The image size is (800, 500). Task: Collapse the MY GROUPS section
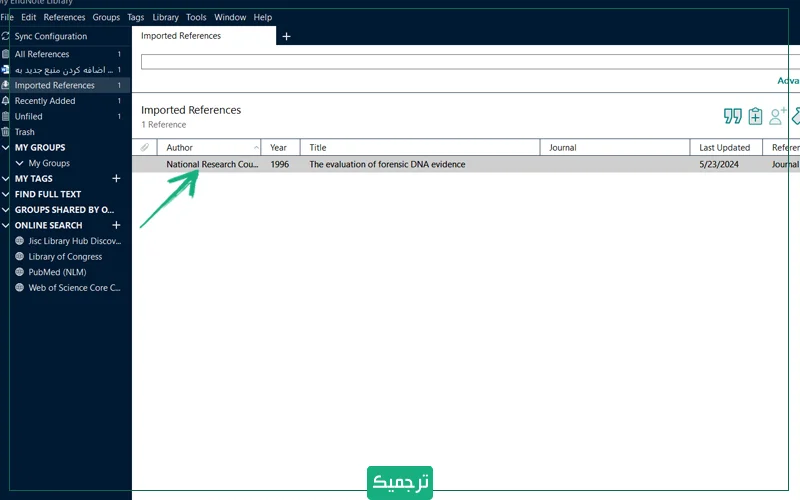click(x=6, y=148)
